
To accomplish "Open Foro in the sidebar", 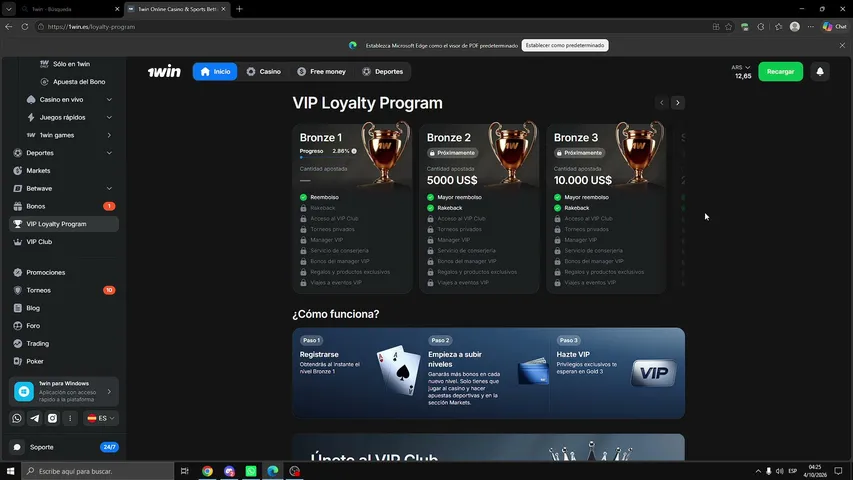I will tap(64, 325).
